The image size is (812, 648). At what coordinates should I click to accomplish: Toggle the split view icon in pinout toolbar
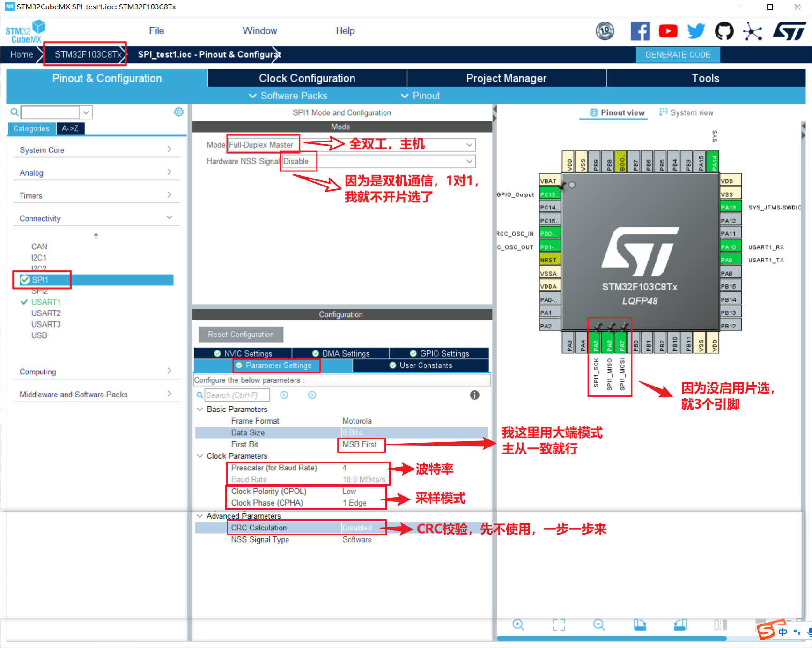click(x=720, y=625)
